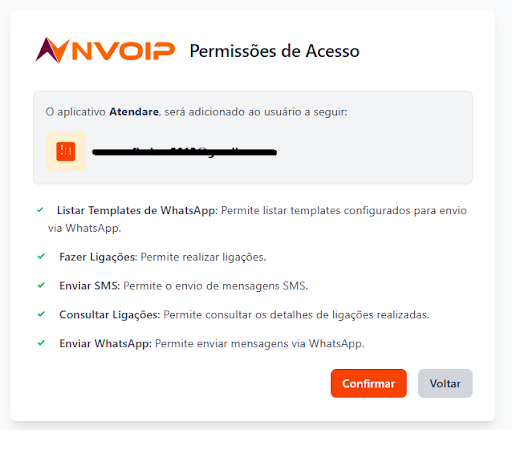Click the Listar Templates de WhatsApp permission label

click(137, 211)
